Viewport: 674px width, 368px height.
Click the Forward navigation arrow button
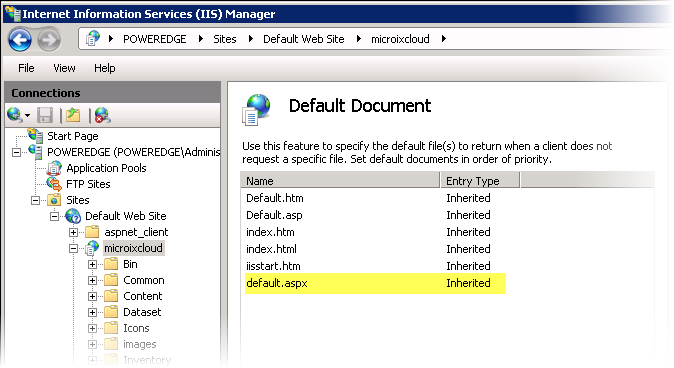49,40
